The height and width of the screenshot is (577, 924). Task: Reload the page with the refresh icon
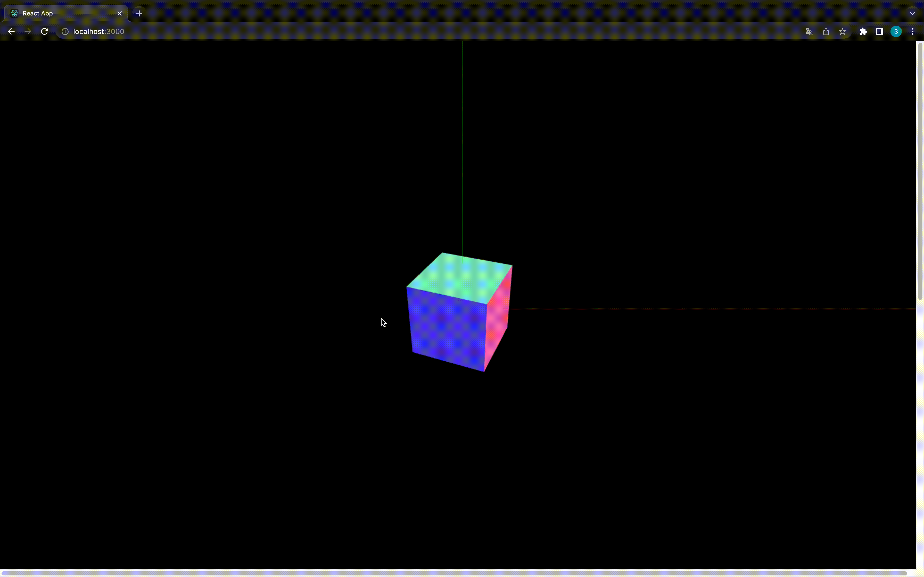pos(44,31)
